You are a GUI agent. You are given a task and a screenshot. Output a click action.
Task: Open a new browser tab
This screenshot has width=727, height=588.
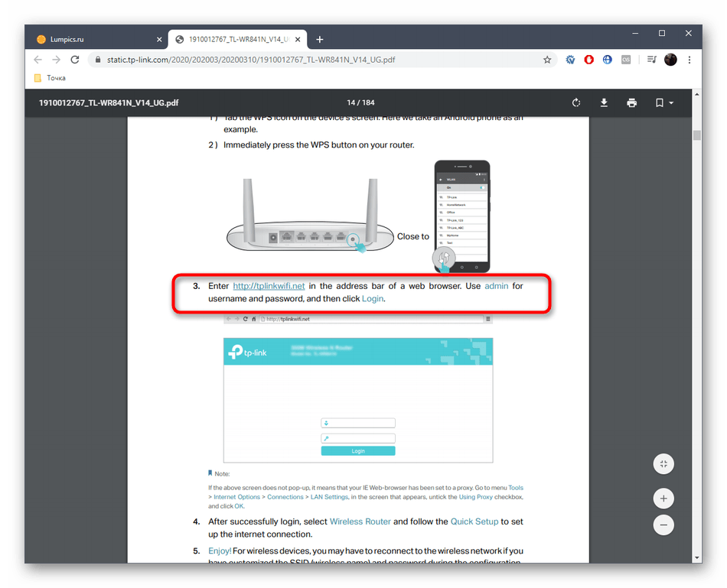319,40
